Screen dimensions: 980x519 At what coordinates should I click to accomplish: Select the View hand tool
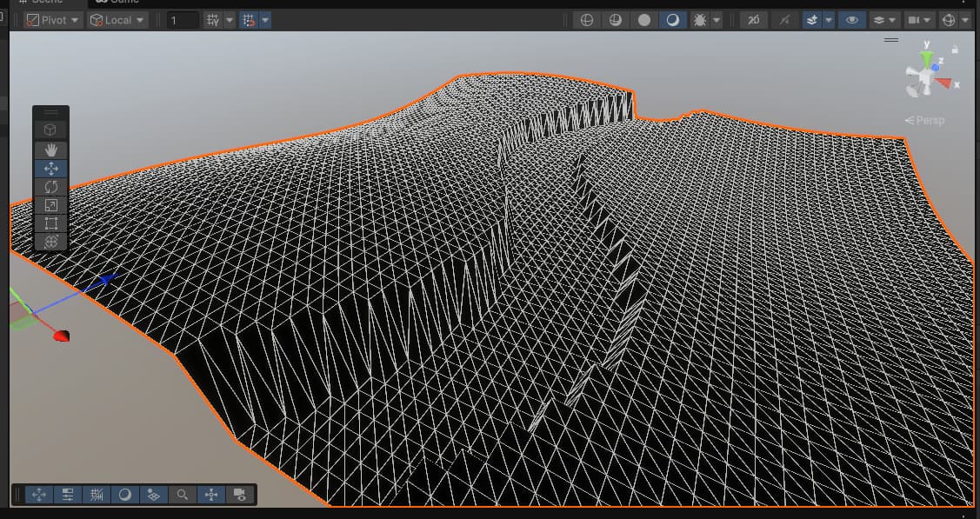pyautogui.click(x=50, y=150)
